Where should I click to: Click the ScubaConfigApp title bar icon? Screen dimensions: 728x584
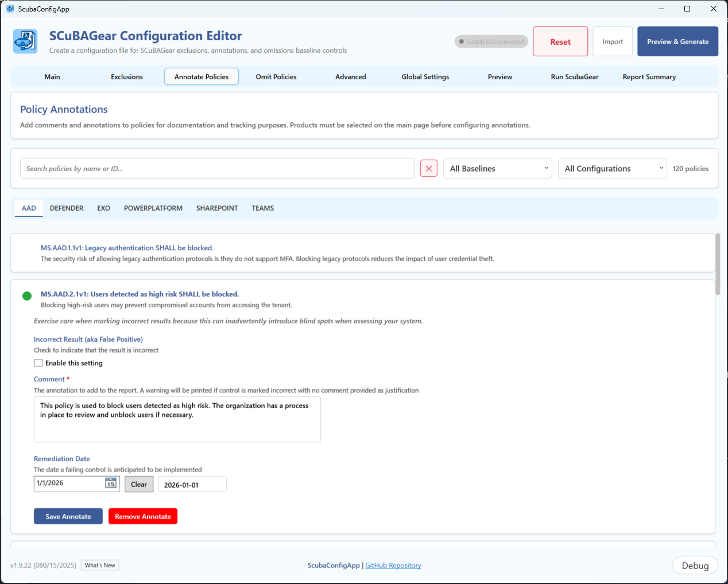click(x=10, y=9)
